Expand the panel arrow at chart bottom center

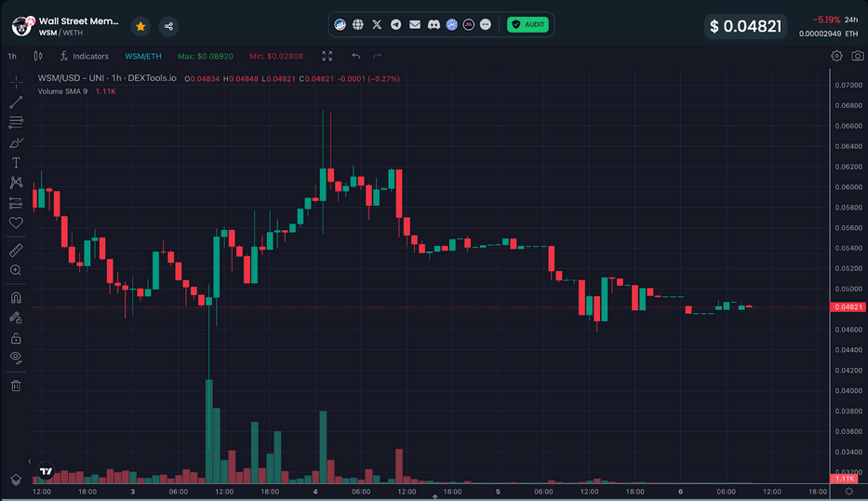click(435, 497)
